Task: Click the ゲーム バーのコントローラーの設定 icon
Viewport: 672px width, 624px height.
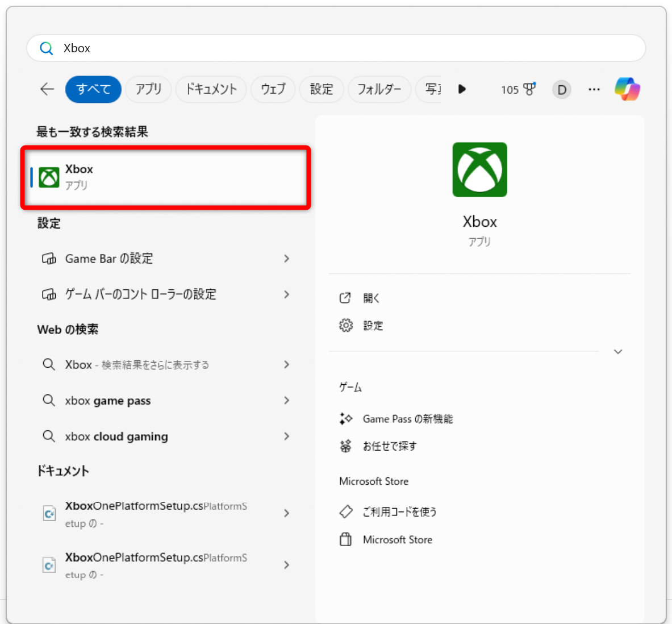Action: [x=49, y=294]
